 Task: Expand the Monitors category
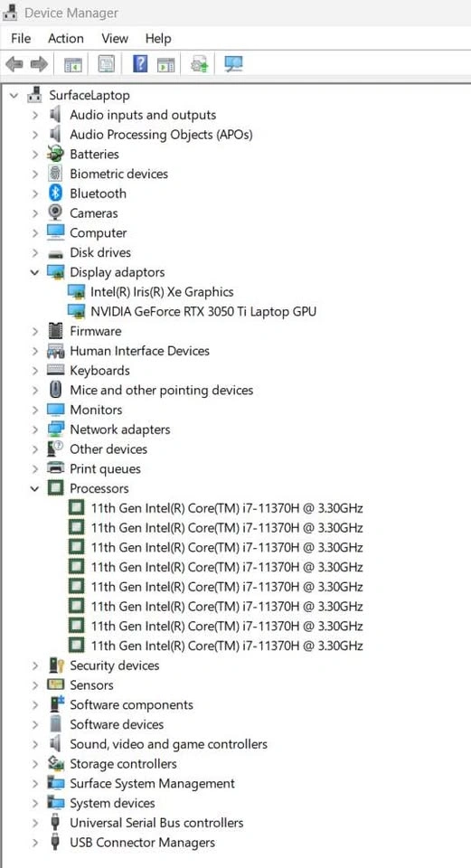pos(35,410)
